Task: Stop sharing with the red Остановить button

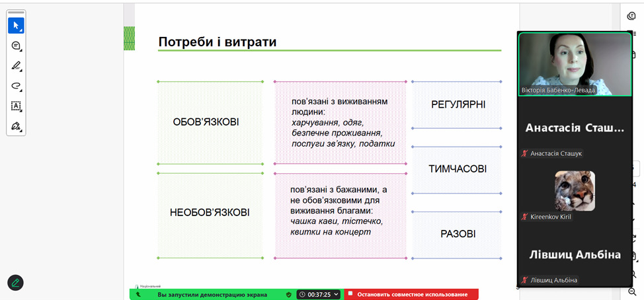Action: [x=411, y=295]
